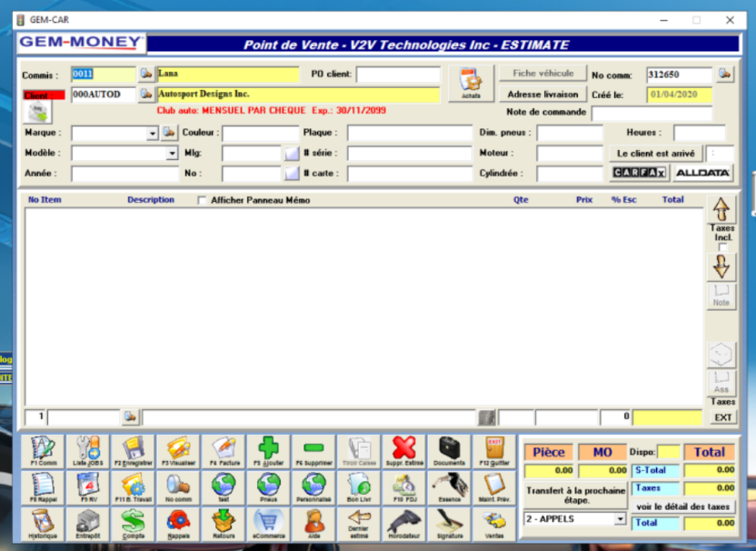Look up an item number for line 1

[x=130, y=416]
